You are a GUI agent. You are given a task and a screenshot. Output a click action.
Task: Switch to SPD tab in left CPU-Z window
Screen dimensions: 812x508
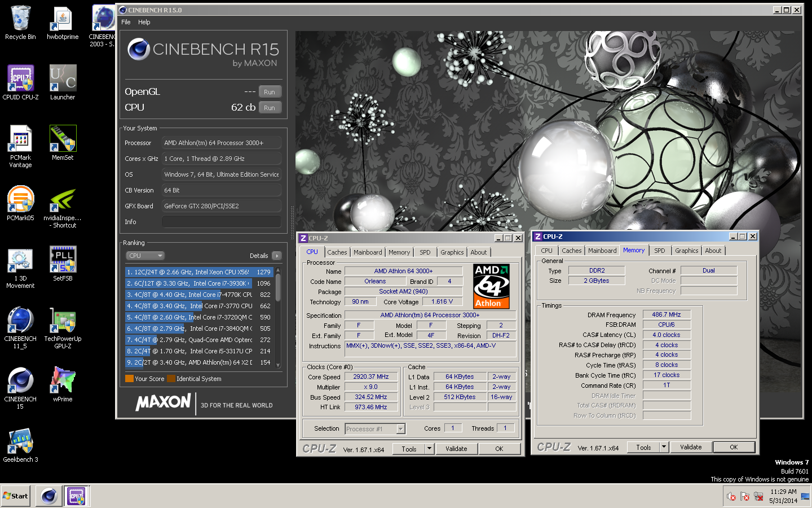(x=425, y=252)
